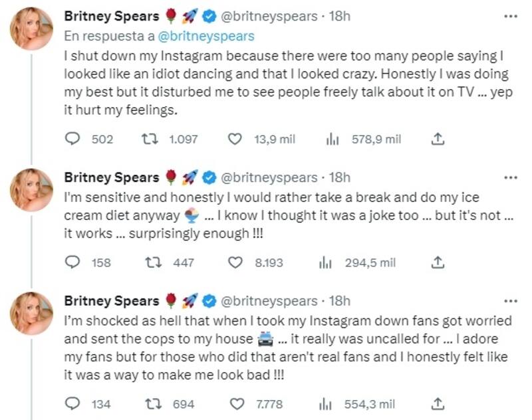Like the tweet with 13,9 mil likes
This screenshot has height=420, width=532.
[x=234, y=139]
